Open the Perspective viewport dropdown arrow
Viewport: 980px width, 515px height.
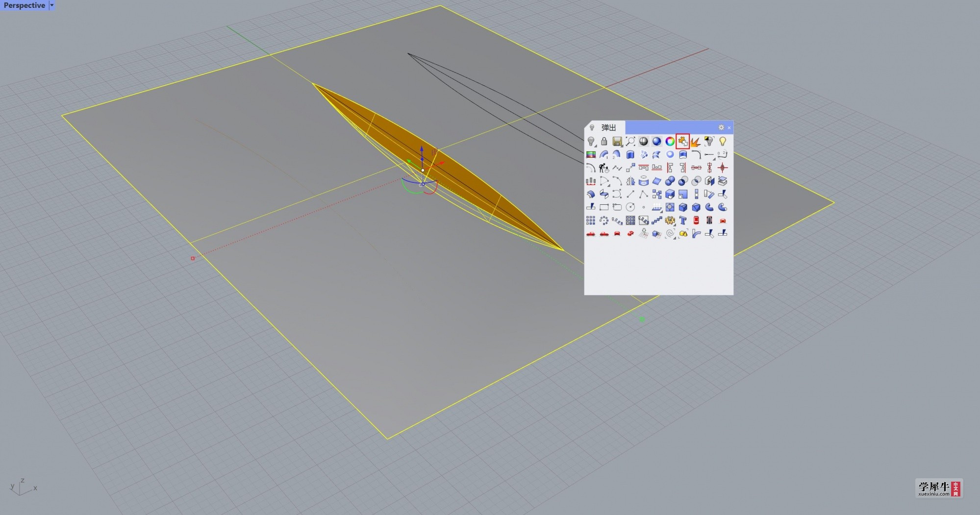[x=52, y=5]
